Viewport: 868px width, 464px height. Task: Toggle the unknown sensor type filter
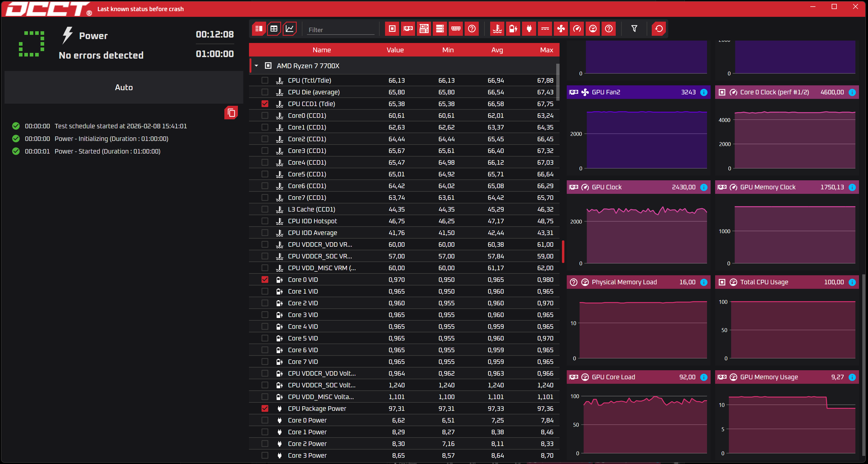click(x=609, y=29)
